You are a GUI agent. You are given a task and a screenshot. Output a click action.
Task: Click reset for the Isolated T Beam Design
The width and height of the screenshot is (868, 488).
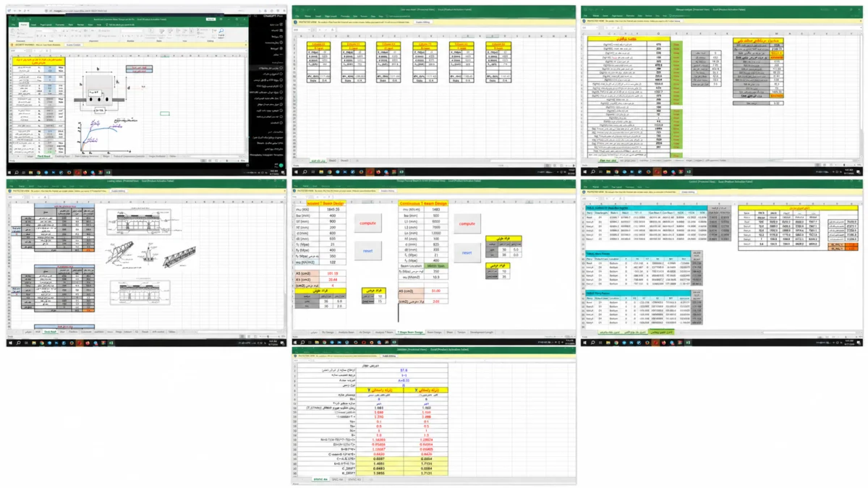pyautogui.click(x=369, y=250)
